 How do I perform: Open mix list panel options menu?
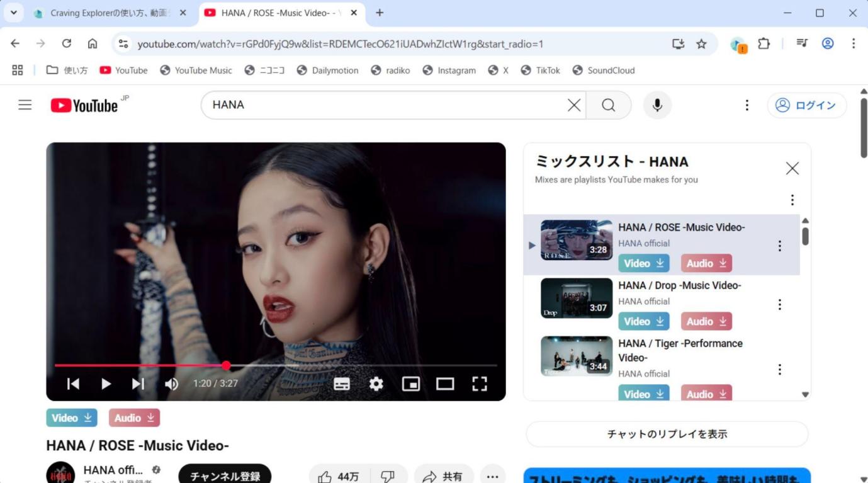click(792, 200)
